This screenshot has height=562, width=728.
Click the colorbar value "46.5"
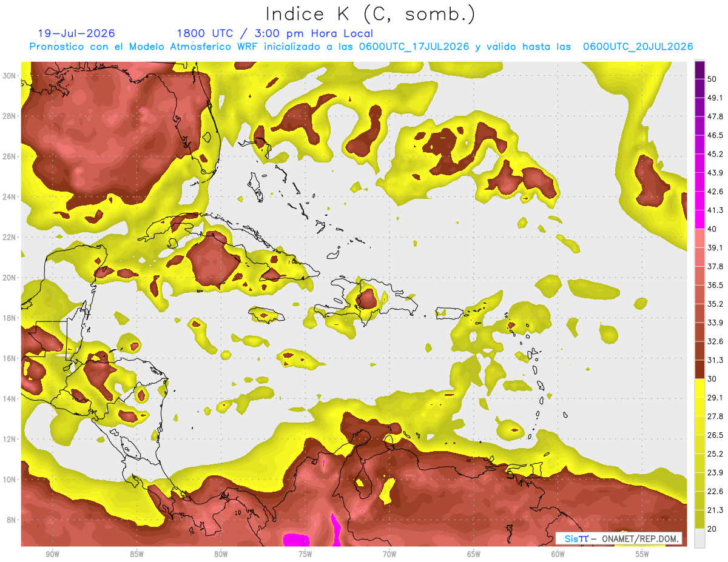[x=715, y=135]
